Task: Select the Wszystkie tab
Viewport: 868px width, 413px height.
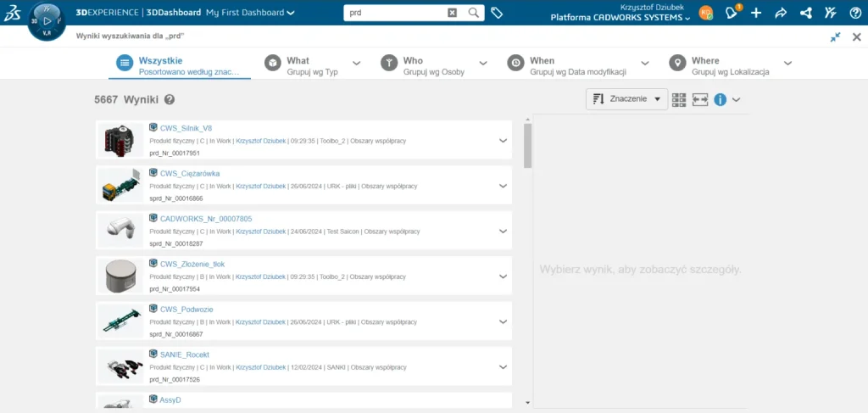Action: pyautogui.click(x=180, y=65)
